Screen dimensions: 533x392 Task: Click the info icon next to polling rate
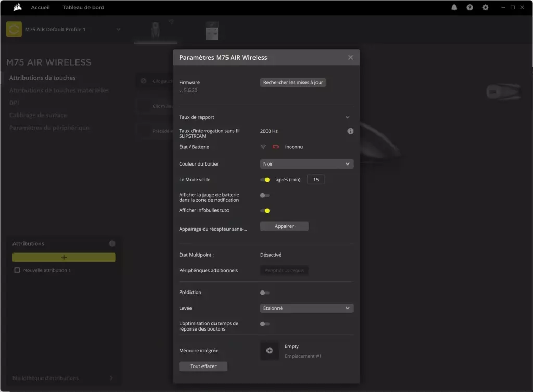click(x=350, y=131)
